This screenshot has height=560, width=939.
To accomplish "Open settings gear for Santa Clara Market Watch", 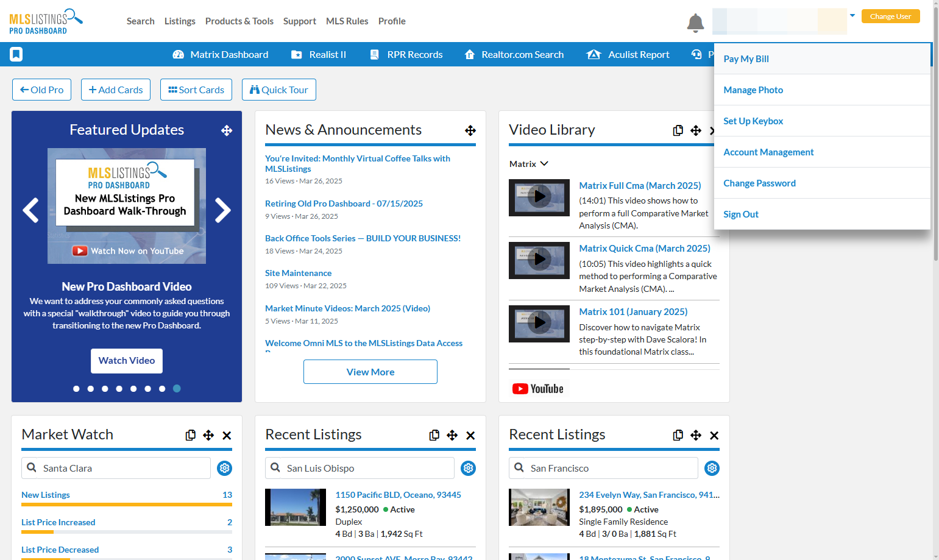I will [224, 468].
